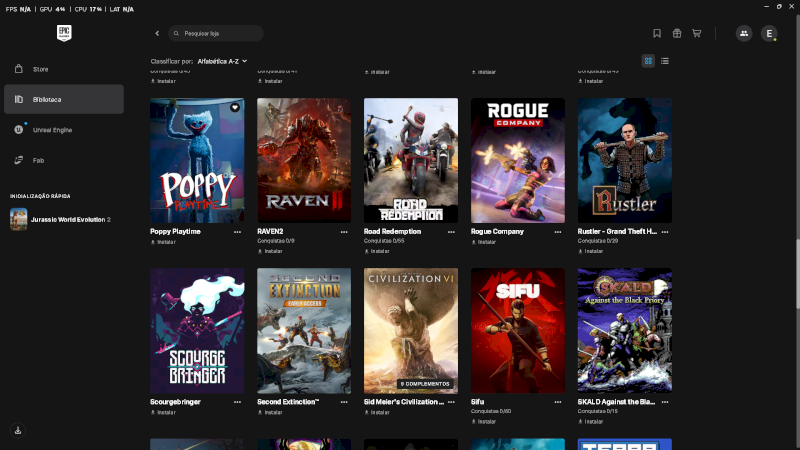The width and height of the screenshot is (800, 450).
Task: Open Rustler cover art
Action: click(x=624, y=160)
